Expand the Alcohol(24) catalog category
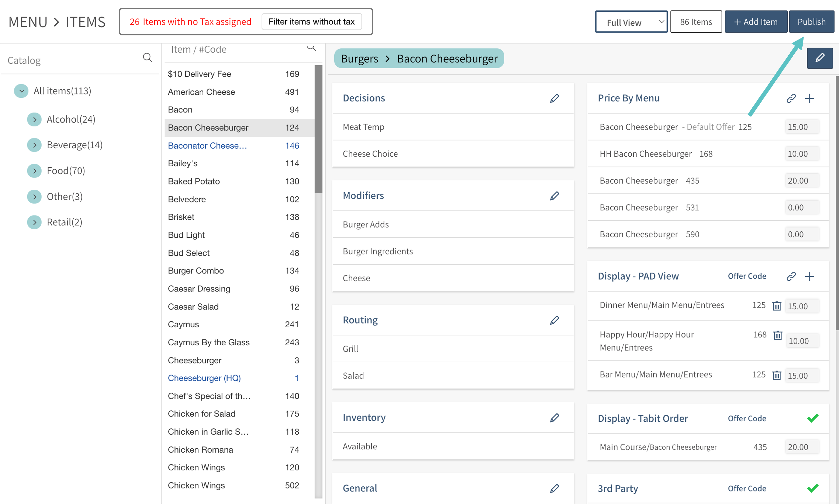The image size is (840, 504). point(34,120)
